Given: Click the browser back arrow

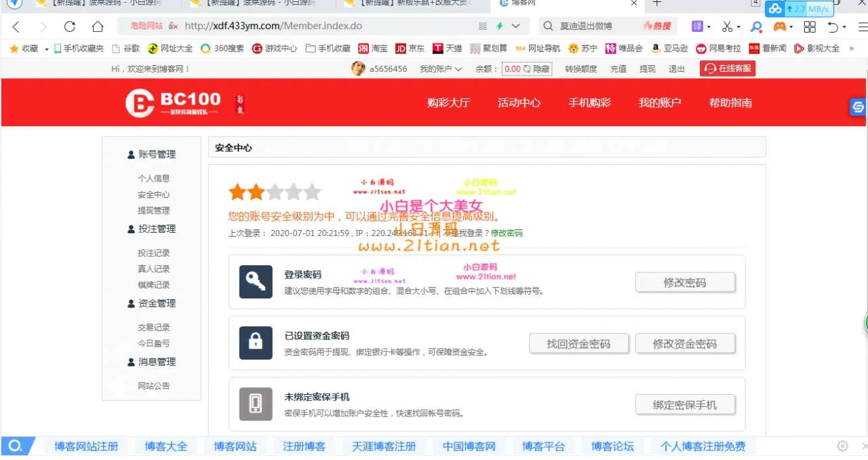Looking at the screenshot, I should [x=16, y=26].
